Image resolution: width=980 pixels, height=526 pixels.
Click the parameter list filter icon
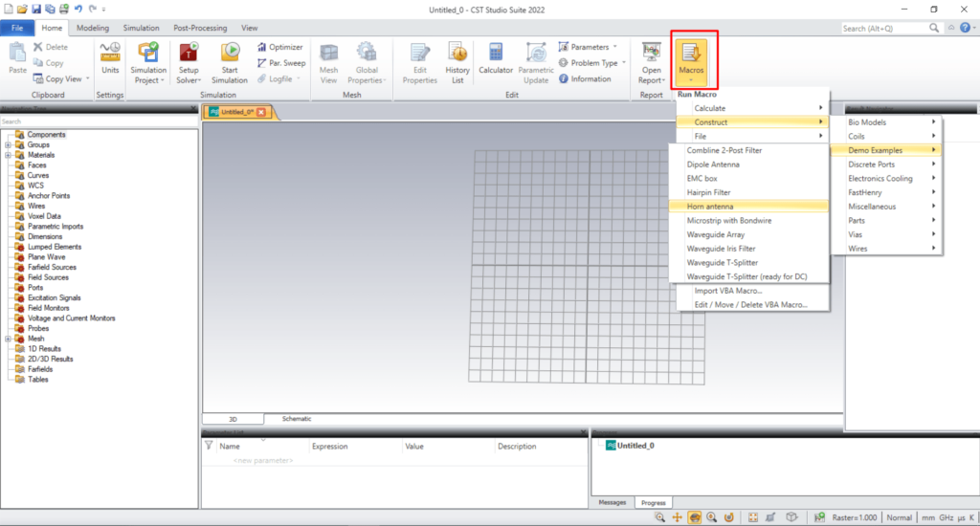209,446
